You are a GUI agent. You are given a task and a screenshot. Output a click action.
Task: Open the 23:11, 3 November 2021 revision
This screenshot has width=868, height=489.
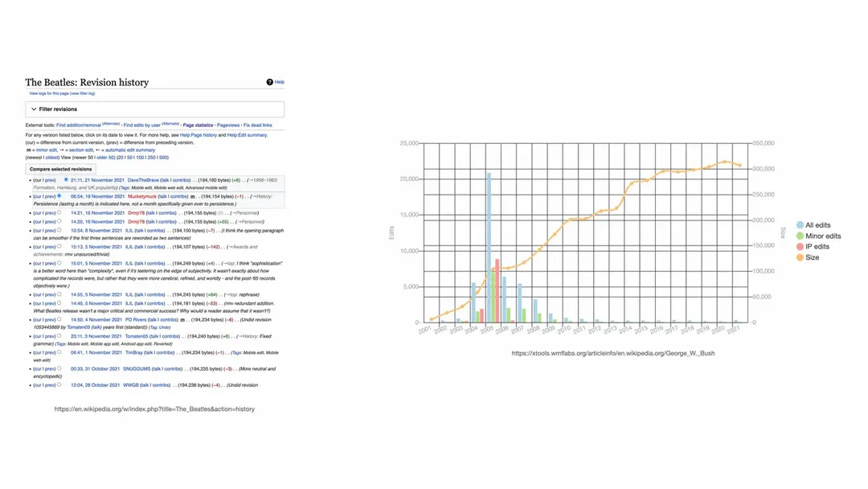point(96,336)
